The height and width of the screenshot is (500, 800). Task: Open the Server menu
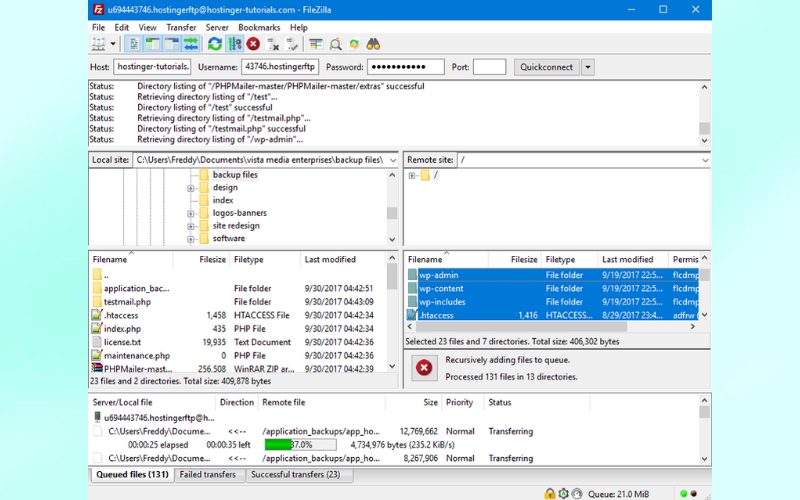tap(217, 28)
